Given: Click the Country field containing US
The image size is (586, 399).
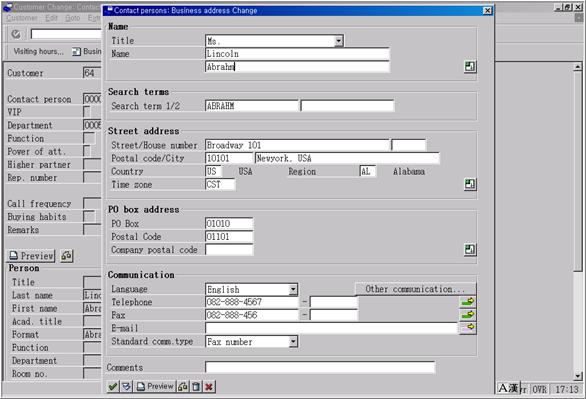Looking at the screenshot, I should tap(213, 171).
